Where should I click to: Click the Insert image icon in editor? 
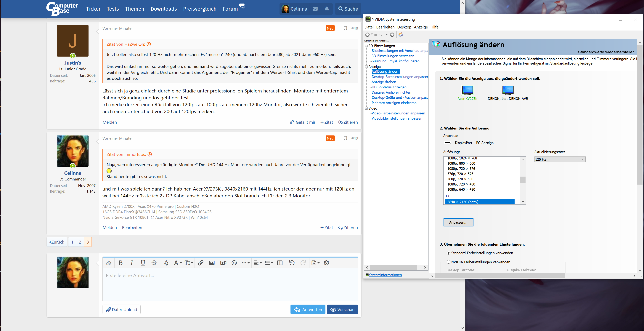[212, 263]
